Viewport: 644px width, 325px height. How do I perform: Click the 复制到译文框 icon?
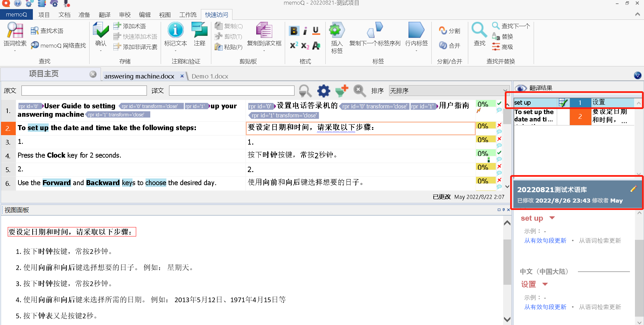(264, 30)
